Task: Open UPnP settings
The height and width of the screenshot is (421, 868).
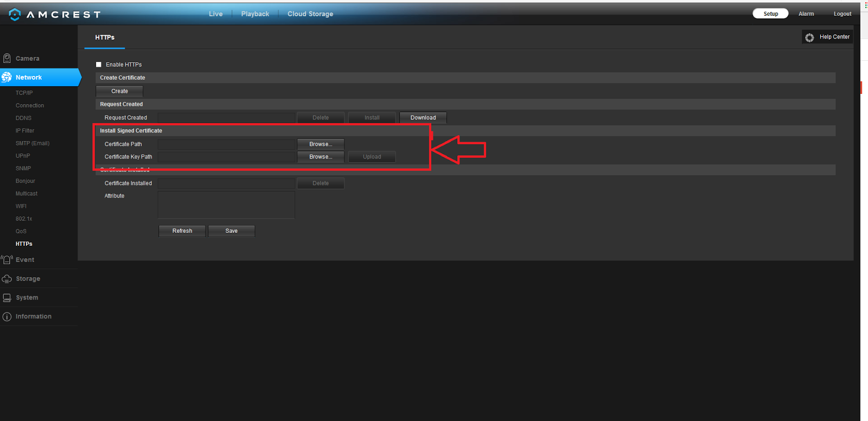Action: point(23,156)
